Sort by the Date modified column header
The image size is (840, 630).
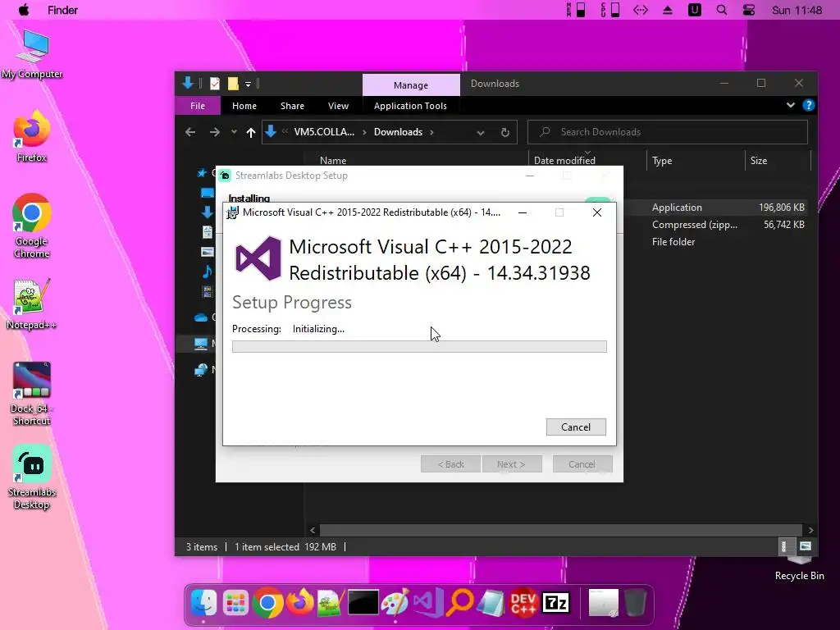(564, 160)
